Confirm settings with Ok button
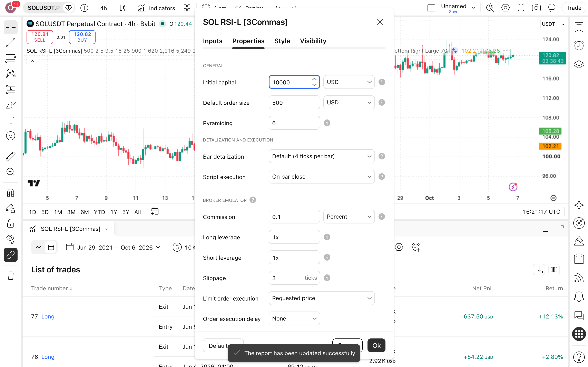The height and width of the screenshot is (367, 588). point(376,345)
